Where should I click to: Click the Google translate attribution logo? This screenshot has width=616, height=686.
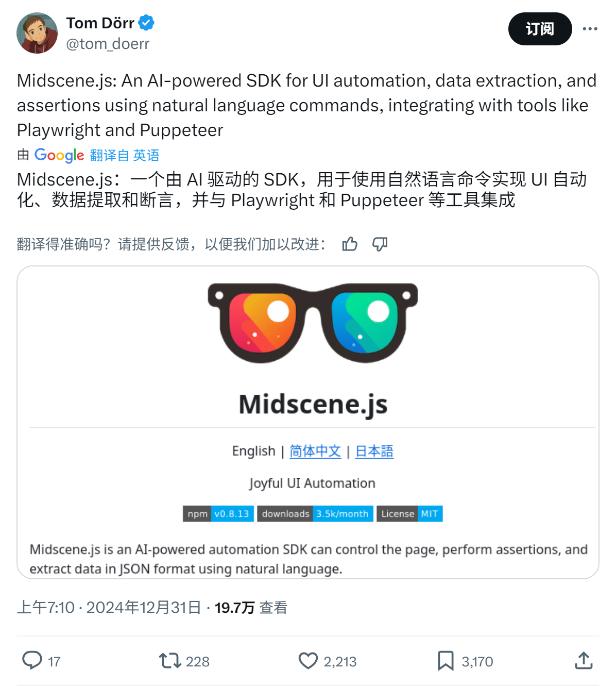pyautogui.click(x=59, y=155)
